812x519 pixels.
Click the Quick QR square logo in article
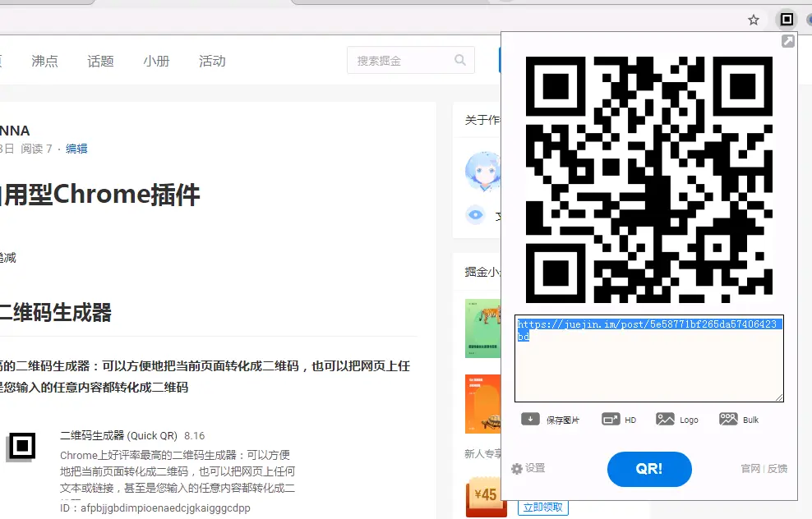coord(21,446)
